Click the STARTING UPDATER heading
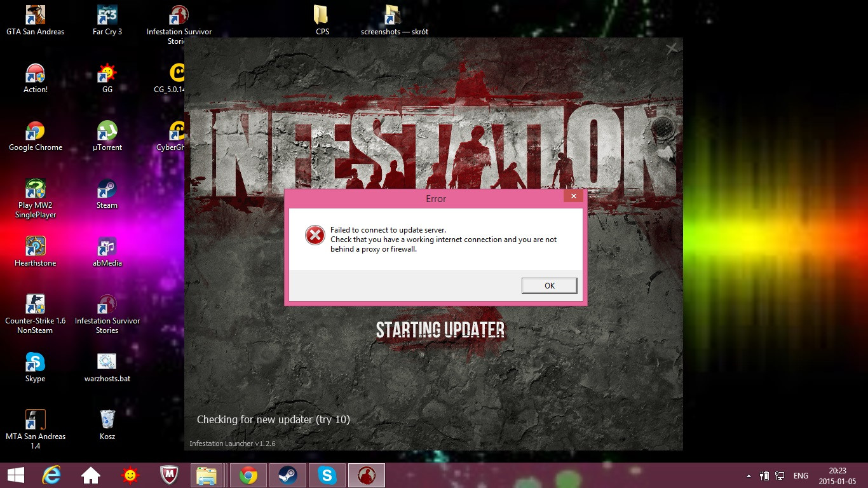Image resolution: width=868 pixels, height=488 pixels. click(x=440, y=330)
